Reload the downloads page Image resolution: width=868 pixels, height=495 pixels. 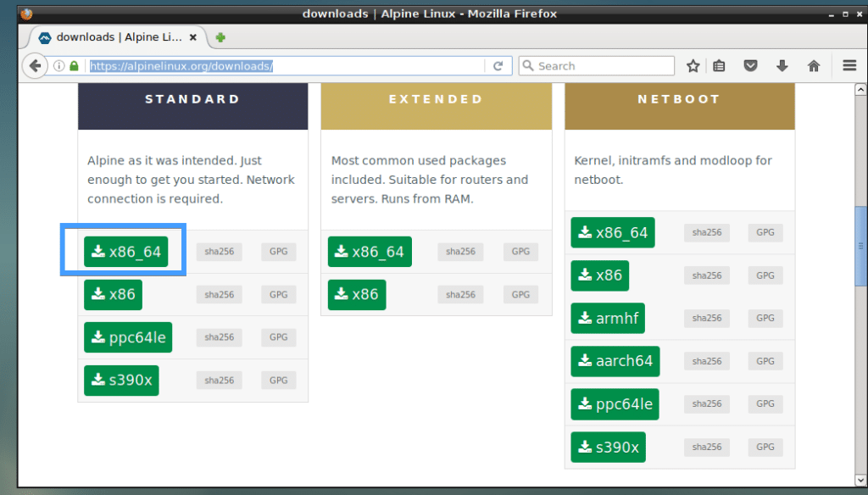tap(498, 65)
